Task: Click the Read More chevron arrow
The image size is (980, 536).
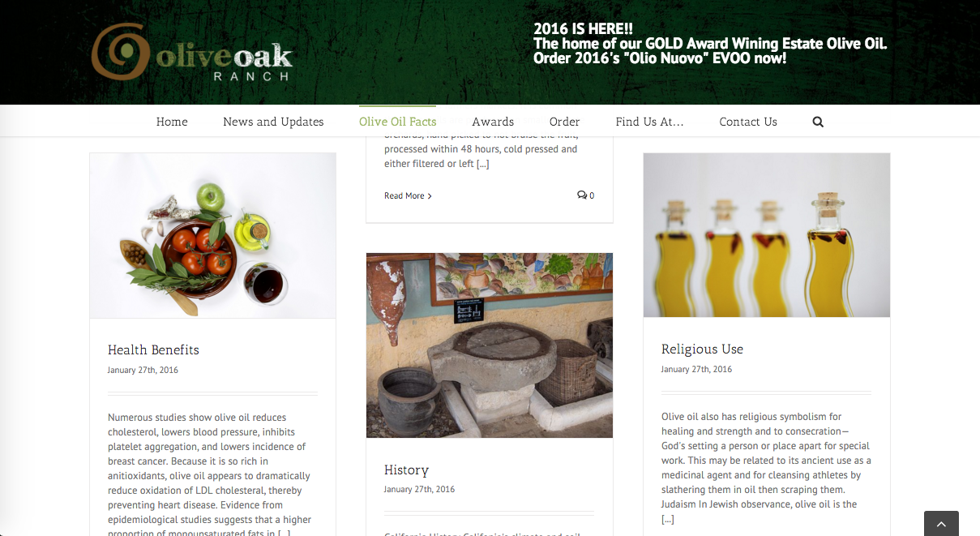Action: [430, 196]
